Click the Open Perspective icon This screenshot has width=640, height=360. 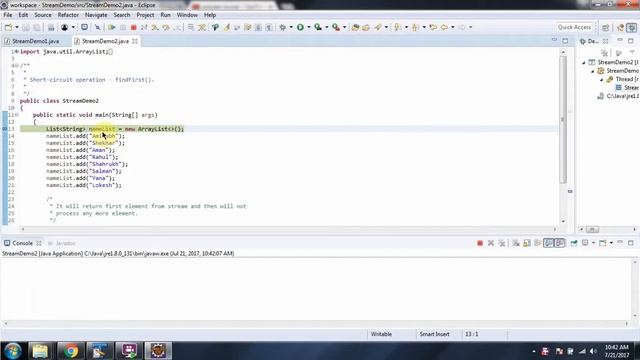(x=606, y=27)
